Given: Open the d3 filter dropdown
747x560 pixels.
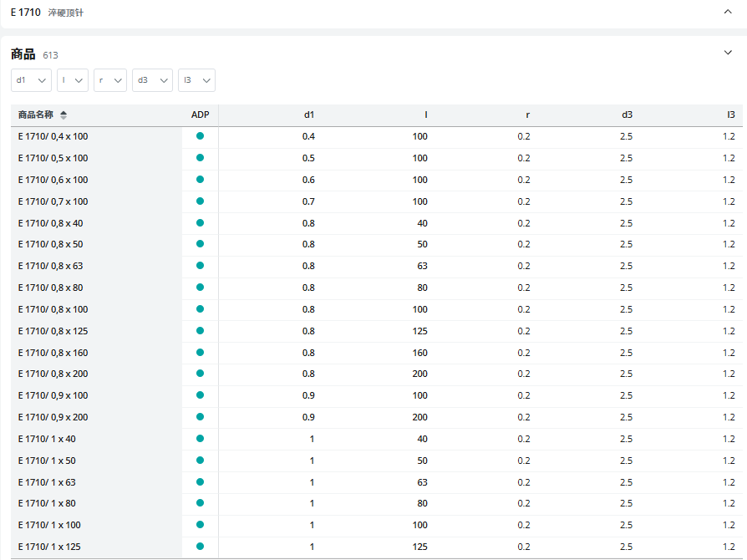Looking at the screenshot, I should point(152,80).
